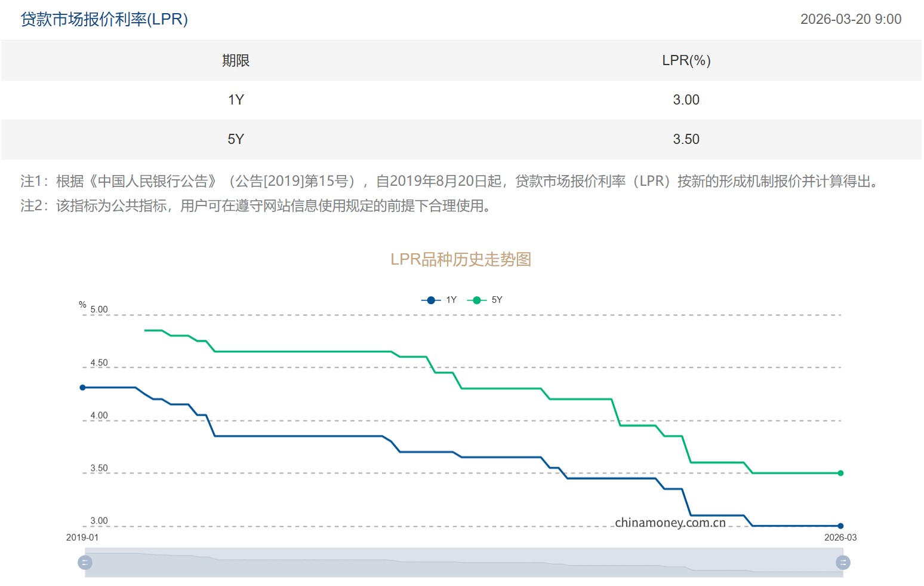The image size is (924, 586).
Task: Click the 3.00 rate value
Action: [x=686, y=100]
